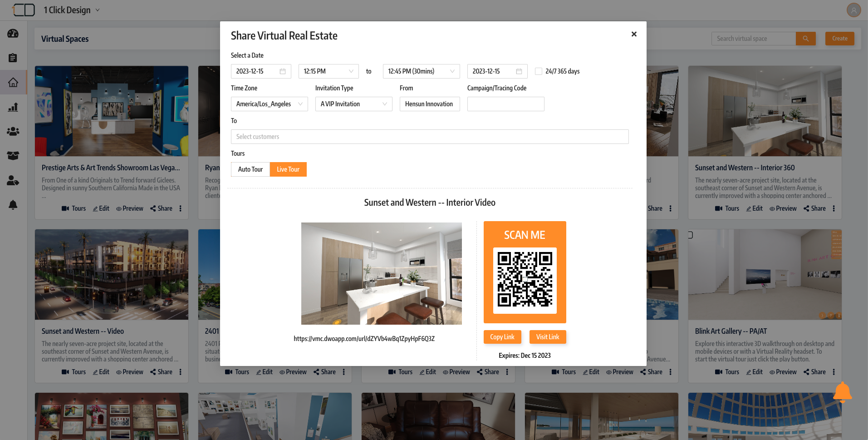Screen dimensions: 868x440
Task: Click the Blink Art Gallery -- PA/AT title
Action: pyautogui.click(x=731, y=331)
